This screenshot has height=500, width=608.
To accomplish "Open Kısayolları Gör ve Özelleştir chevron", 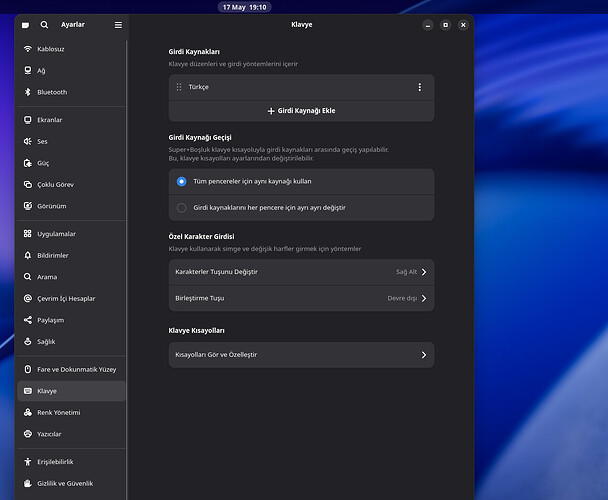I will point(424,355).
